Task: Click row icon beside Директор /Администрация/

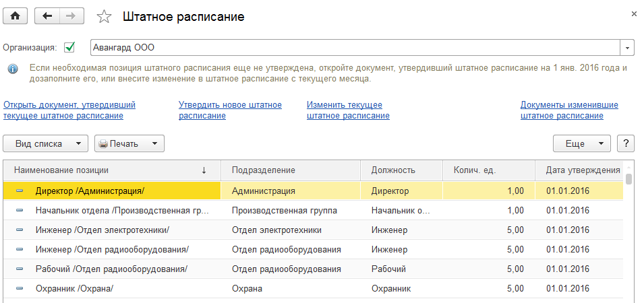Action: [x=20, y=191]
